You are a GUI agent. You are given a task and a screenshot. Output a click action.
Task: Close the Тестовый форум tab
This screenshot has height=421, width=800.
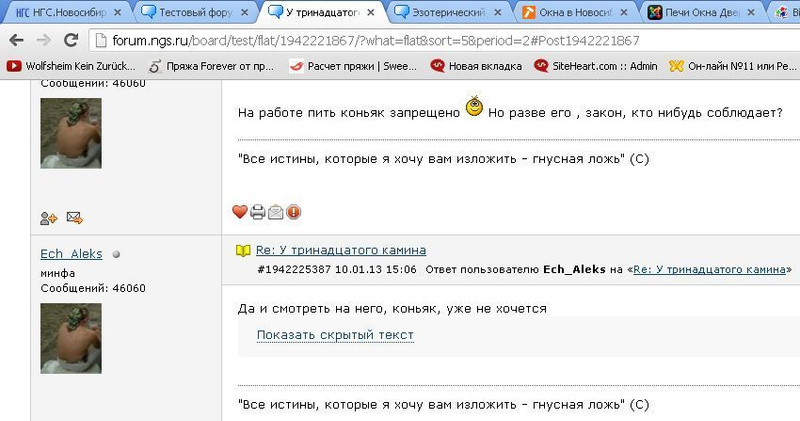tap(244, 12)
